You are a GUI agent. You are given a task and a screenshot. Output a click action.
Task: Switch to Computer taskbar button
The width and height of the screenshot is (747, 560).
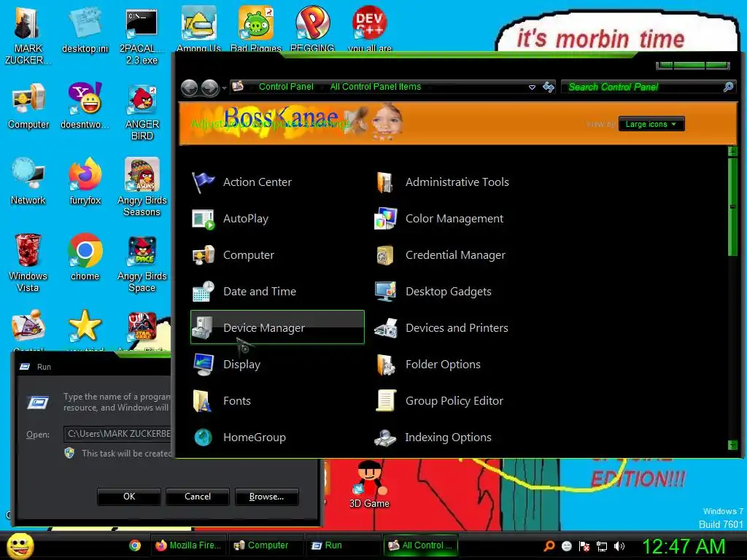tap(266, 545)
